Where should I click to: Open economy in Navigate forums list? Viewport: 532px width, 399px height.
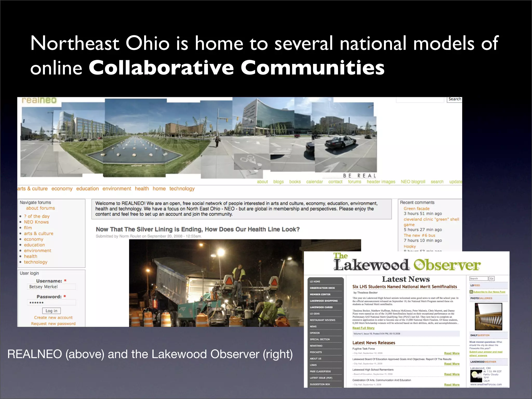pos(34,239)
